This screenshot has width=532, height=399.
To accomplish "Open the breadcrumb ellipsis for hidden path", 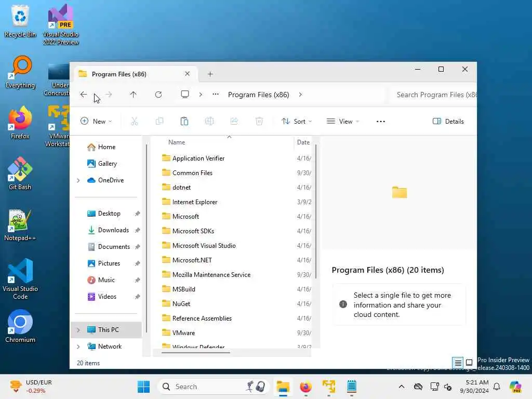I will [x=216, y=95].
